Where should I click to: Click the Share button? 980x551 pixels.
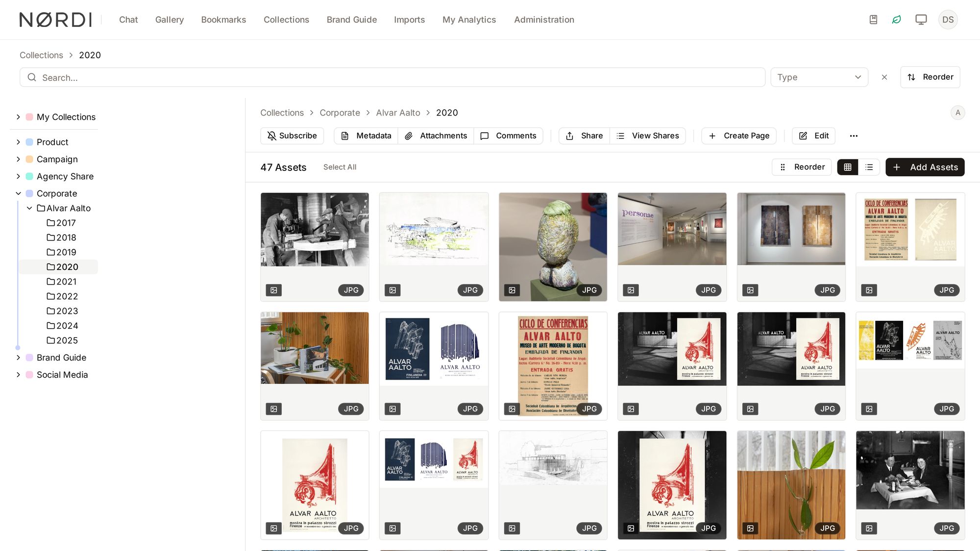584,136
